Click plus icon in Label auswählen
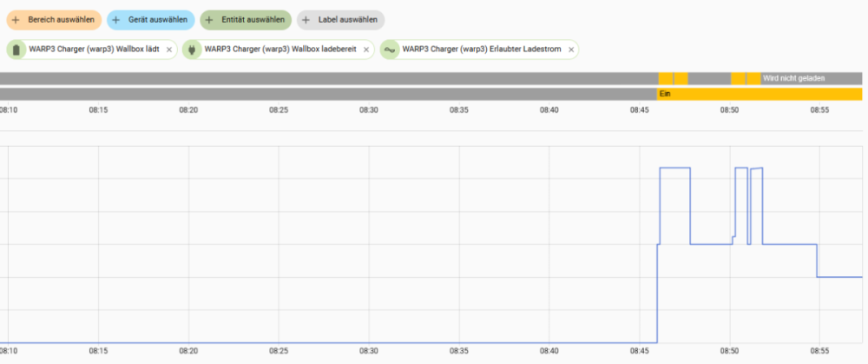Image resolution: width=868 pixels, height=364 pixels. tap(306, 19)
